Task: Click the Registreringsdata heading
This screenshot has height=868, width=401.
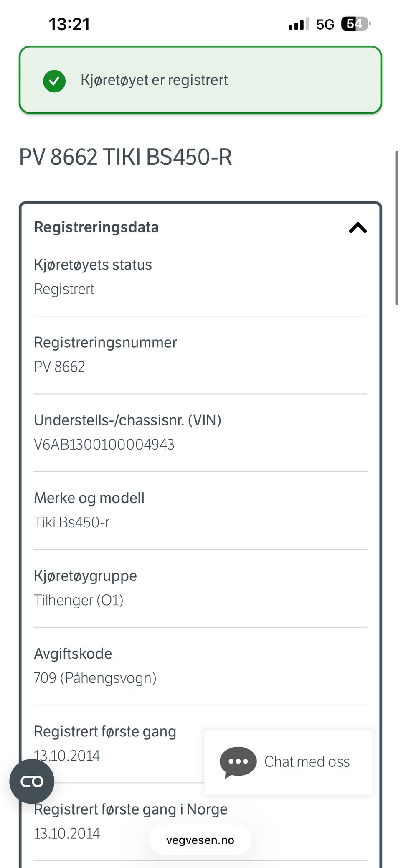Action: (96, 227)
